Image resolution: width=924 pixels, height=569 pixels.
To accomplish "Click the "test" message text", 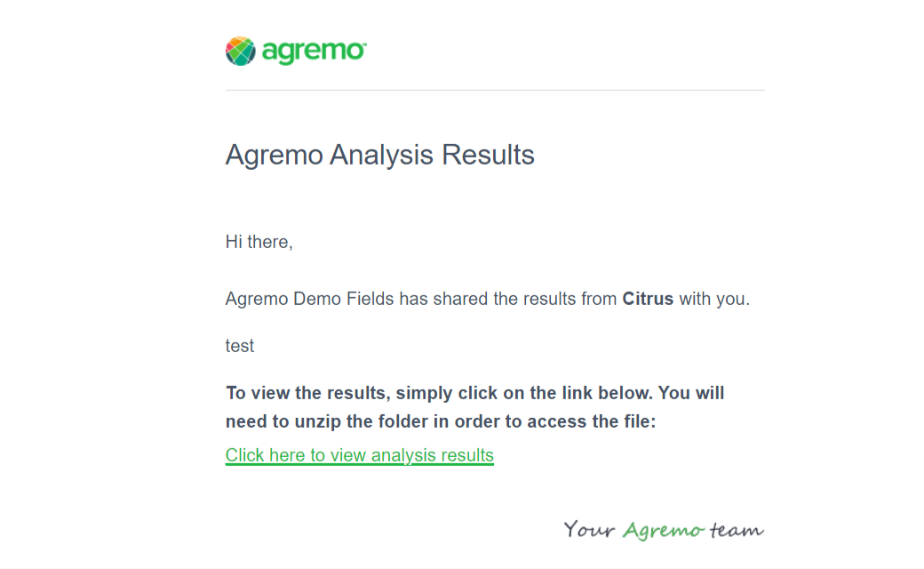I will (x=240, y=346).
